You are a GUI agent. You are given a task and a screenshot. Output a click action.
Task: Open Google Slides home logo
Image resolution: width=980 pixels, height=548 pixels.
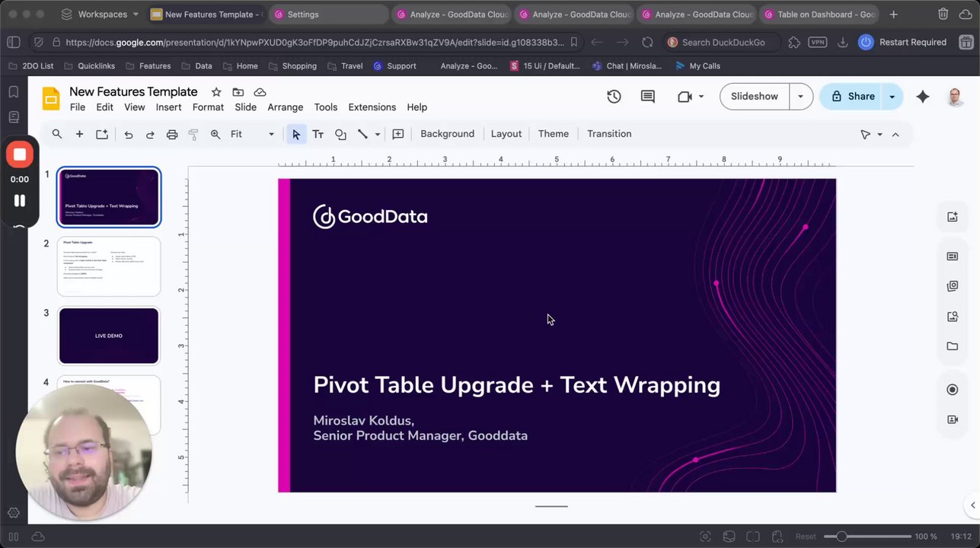51,99
